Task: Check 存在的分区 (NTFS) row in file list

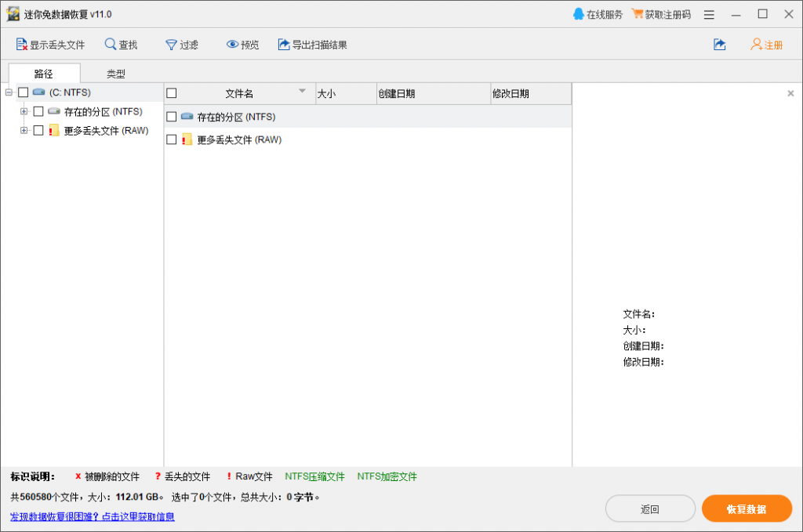Action: click(172, 117)
